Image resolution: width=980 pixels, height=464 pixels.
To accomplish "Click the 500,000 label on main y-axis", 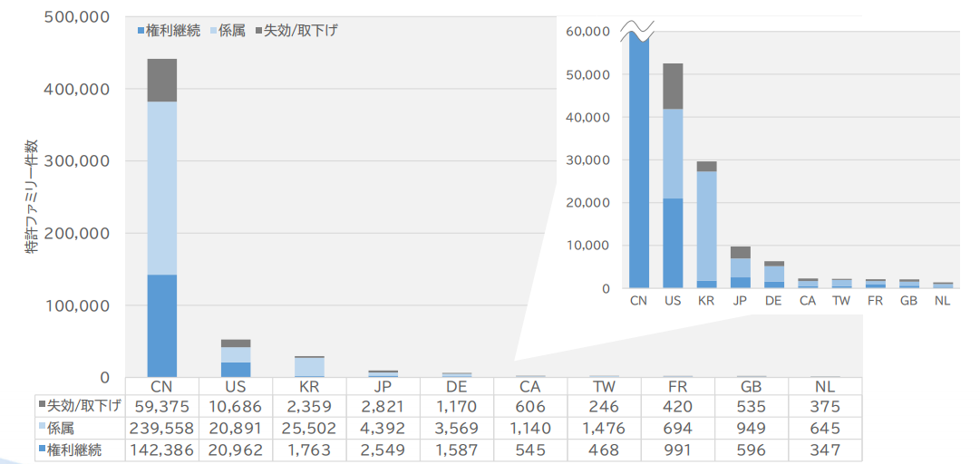I will click(76, 17).
